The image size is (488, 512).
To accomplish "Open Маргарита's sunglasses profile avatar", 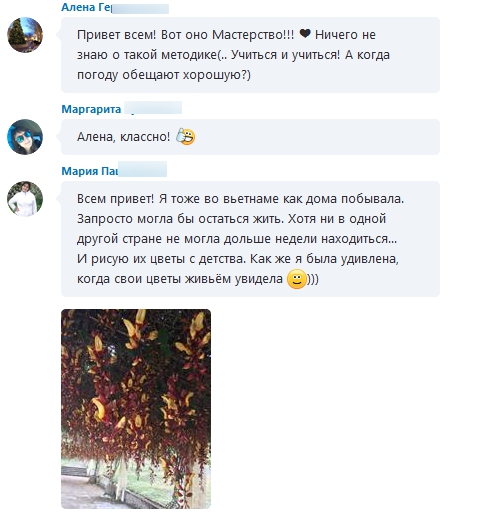I will pos(25,137).
